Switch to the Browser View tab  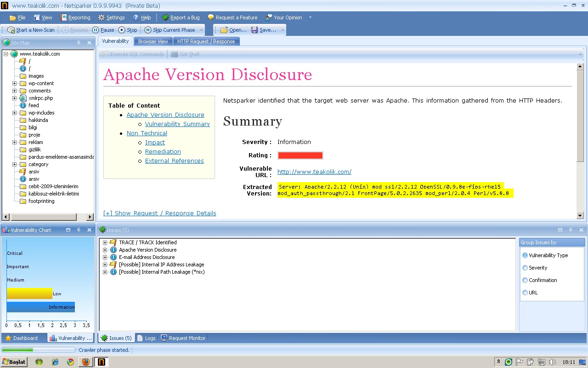coord(153,41)
